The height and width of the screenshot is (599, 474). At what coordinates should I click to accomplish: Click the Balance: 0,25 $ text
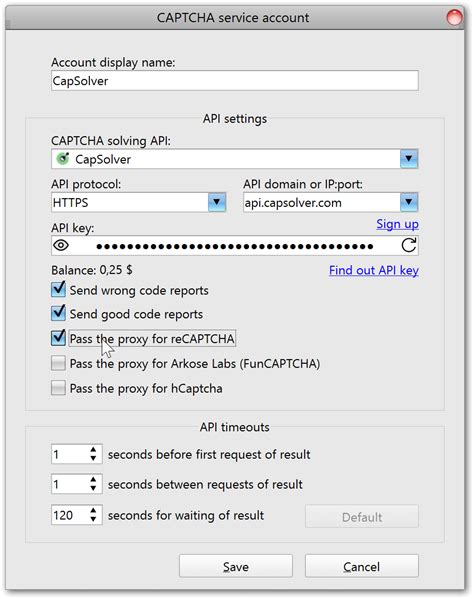(x=92, y=270)
